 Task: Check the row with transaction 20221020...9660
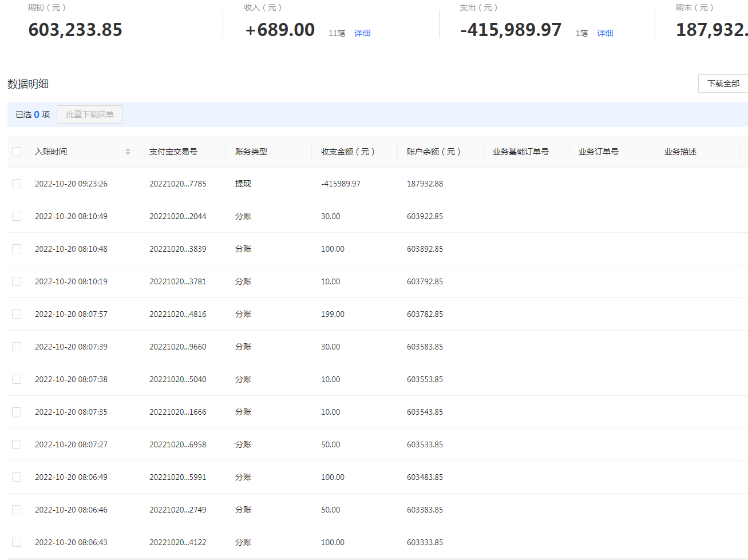[17, 347]
